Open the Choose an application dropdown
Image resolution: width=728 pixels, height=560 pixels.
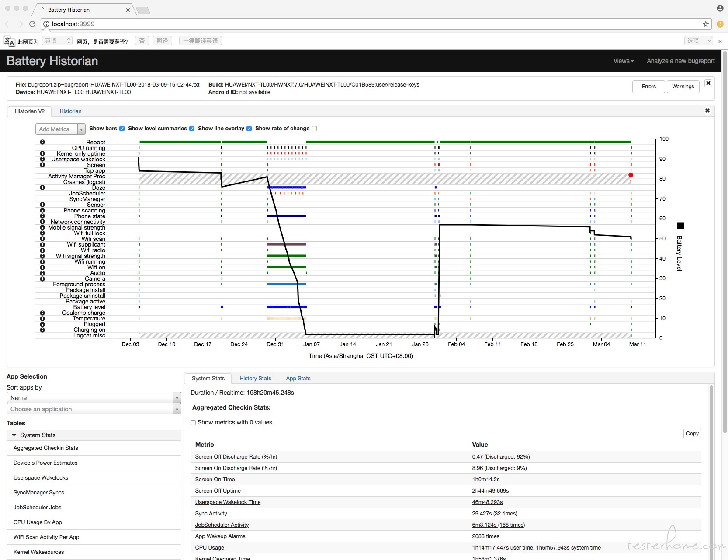tap(94, 409)
